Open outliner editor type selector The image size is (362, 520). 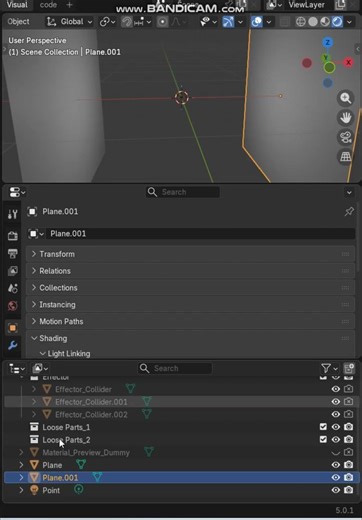17,369
